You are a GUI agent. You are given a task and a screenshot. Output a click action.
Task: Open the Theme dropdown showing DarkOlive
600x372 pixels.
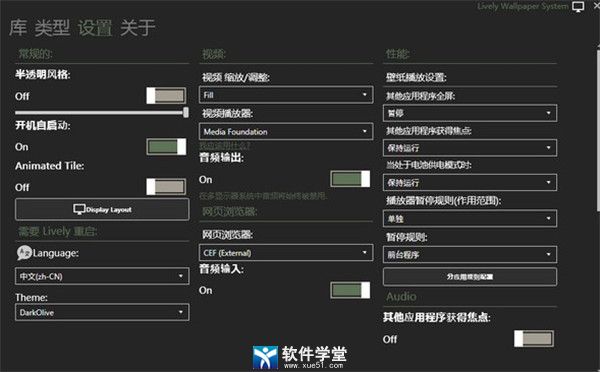point(102,312)
